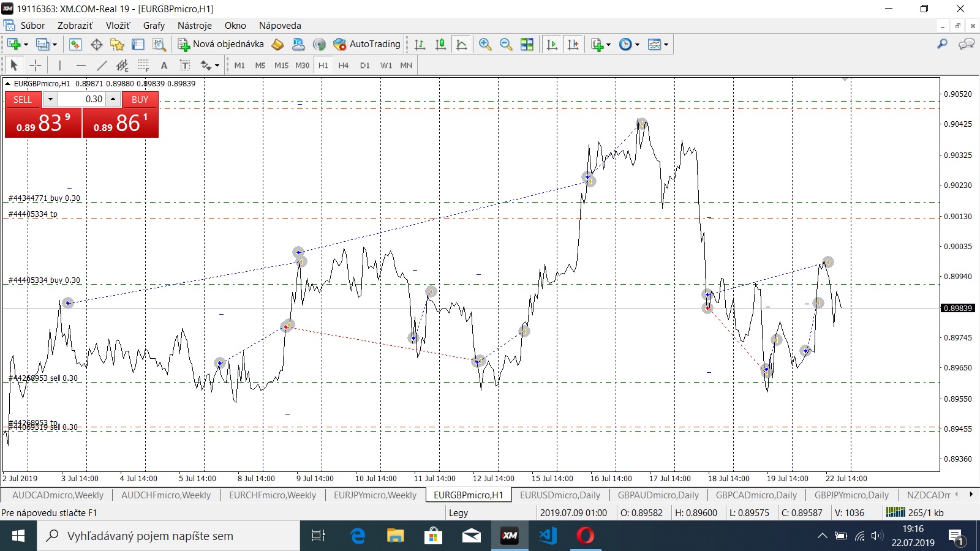Draw a horizontal line
Image resolution: width=980 pixels, height=551 pixels.
point(81,66)
